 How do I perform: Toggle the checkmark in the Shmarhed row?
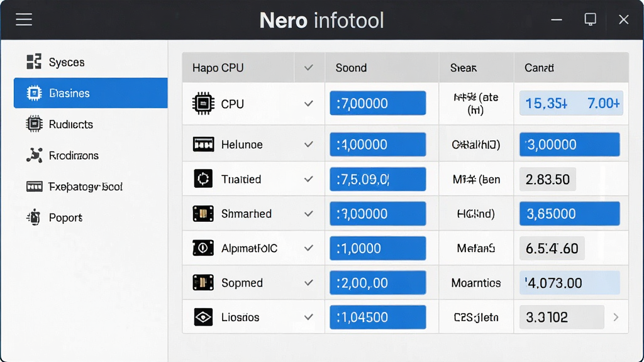tap(308, 214)
